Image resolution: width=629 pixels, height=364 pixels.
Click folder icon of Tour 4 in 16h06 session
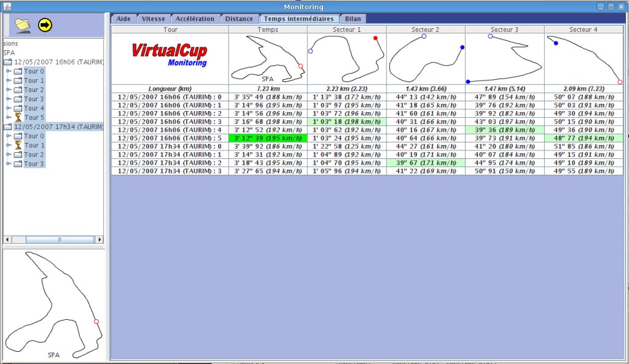pos(17,108)
